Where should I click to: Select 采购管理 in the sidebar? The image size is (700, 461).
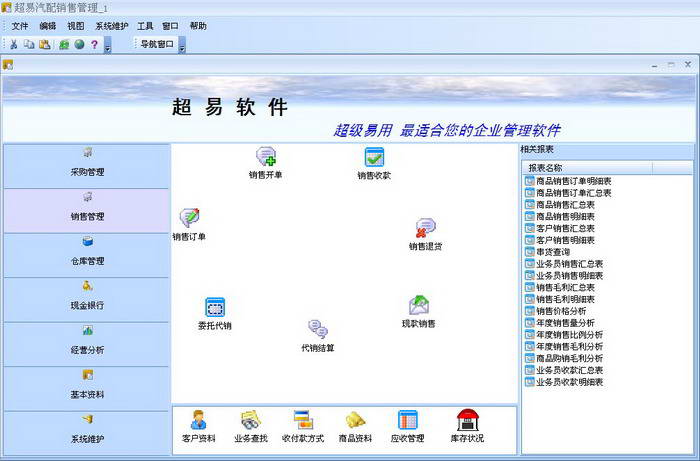[x=87, y=166]
